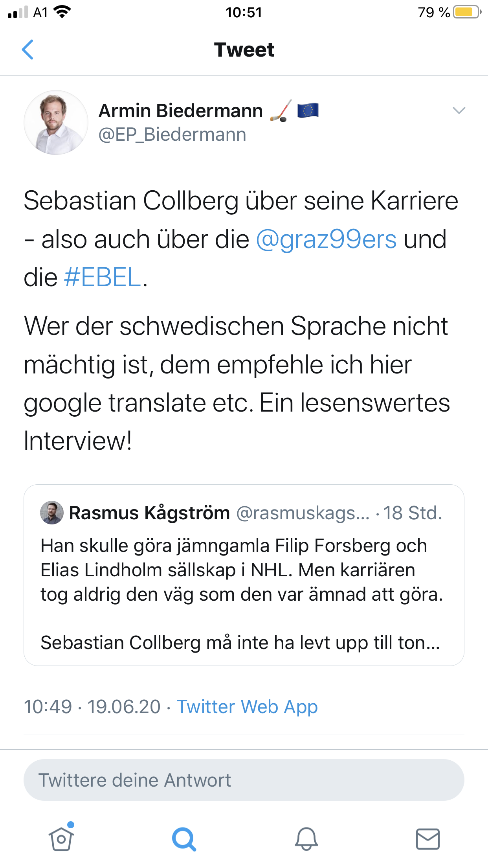488x868 pixels.
Task: Tap the @EP_Biedermann handle
Action: pyautogui.click(x=172, y=135)
